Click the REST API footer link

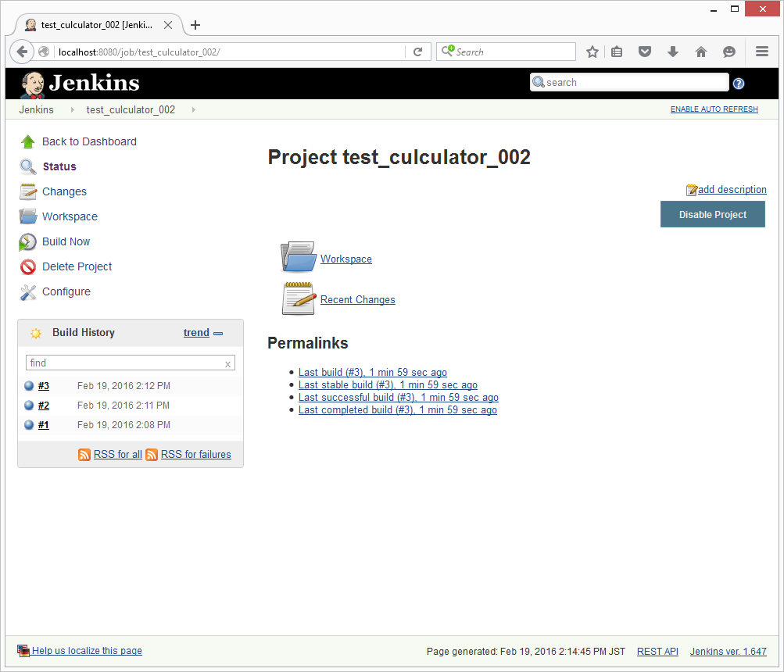pos(657,652)
